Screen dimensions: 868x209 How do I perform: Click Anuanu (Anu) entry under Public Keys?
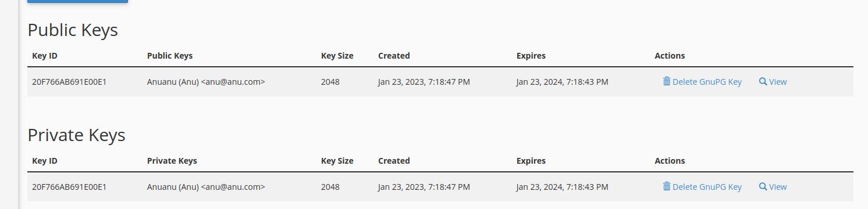(x=206, y=82)
